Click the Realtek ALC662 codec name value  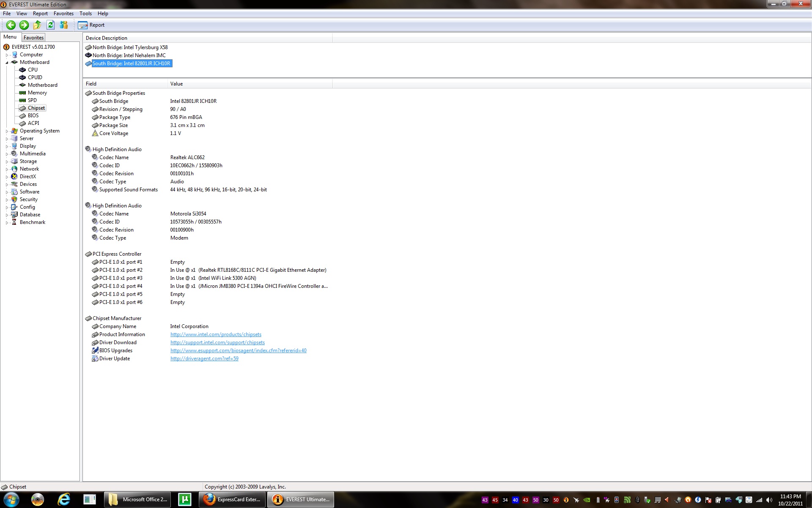[187, 157]
